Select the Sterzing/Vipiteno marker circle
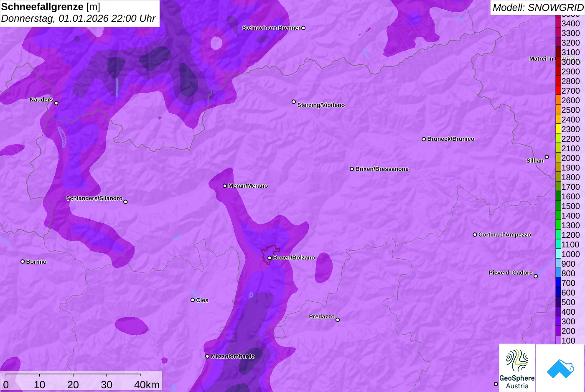The height and width of the screenshot is (392, 585). [x=294, y=102]
